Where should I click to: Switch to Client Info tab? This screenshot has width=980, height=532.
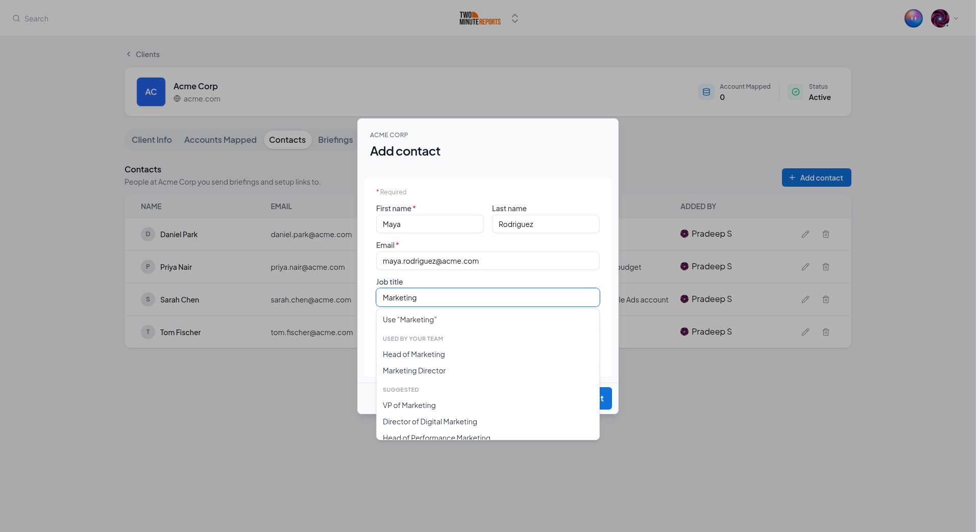pos(152,140)
